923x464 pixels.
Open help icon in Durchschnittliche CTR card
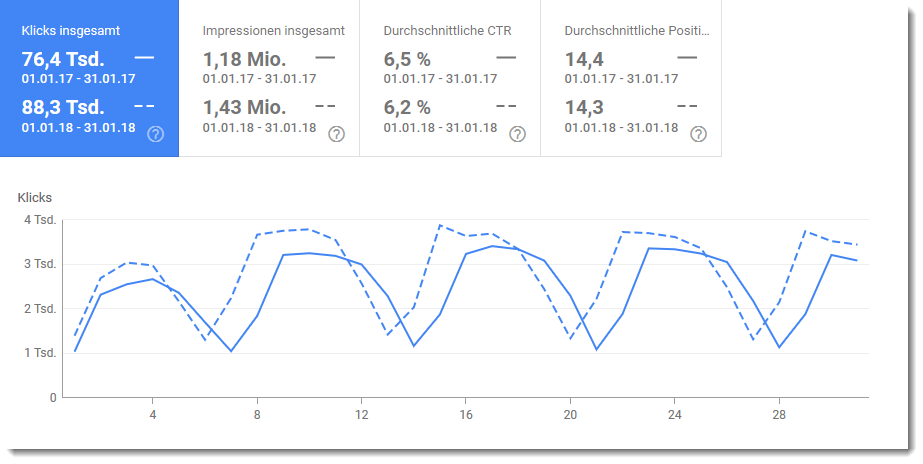(x=517, y=134)
